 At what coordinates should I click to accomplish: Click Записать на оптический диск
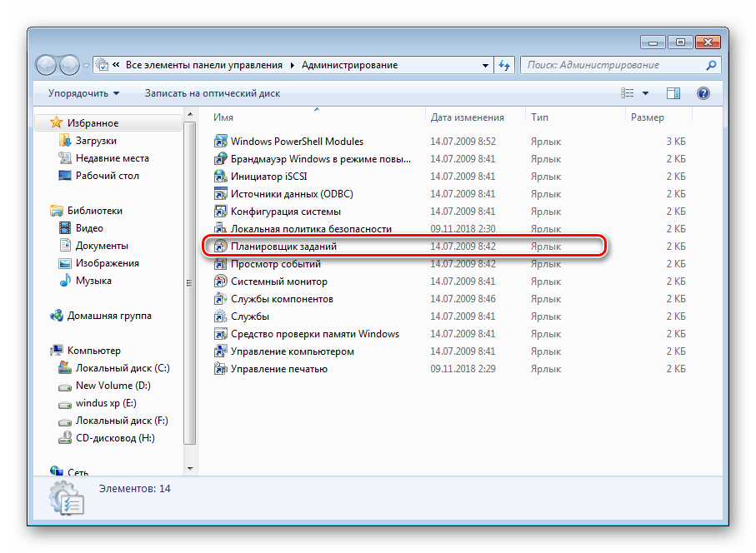pyautogui.click(x=213, y=93)
